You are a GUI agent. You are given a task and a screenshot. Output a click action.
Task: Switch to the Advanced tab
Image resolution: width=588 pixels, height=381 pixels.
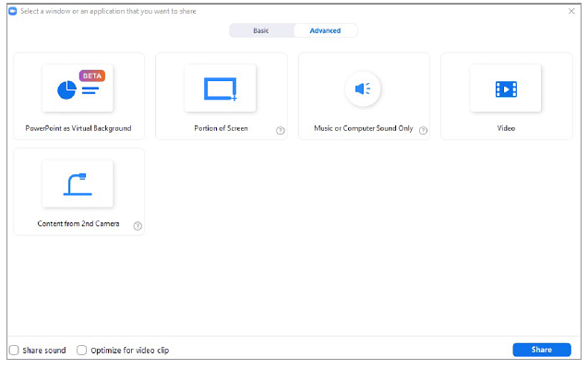[x=325, y=30]
